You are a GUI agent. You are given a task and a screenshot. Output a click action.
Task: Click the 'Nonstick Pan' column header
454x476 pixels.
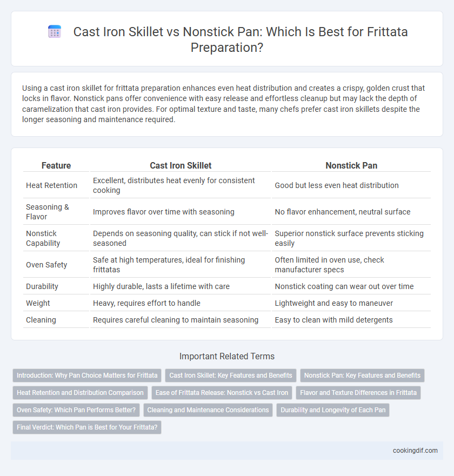[351, 165]
